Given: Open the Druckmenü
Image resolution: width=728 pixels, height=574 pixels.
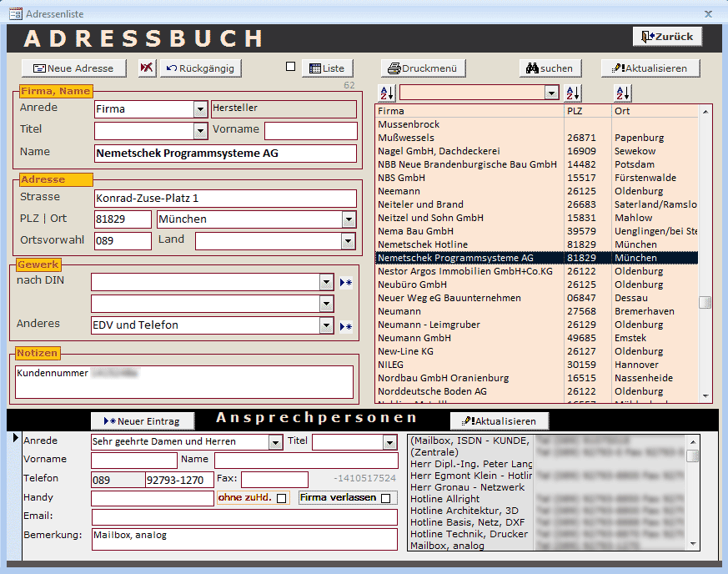Looking at the screenshot, I should coord(423,68).
